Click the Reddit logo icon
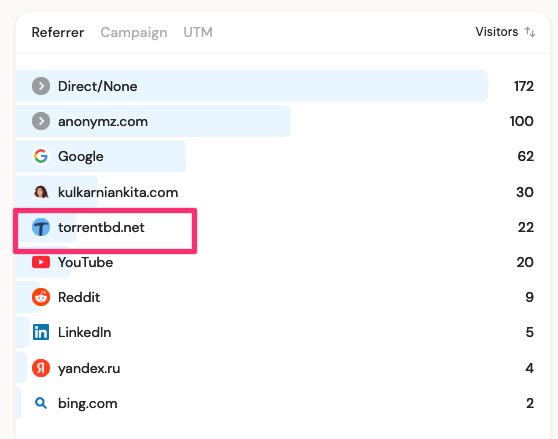This screenshot has width=558, height=439. point(41,297)
